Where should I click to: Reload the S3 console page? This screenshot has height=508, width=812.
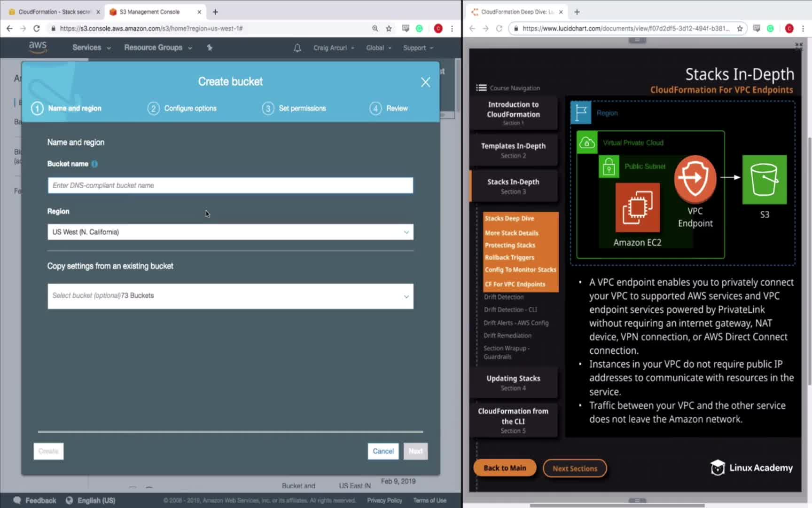coord(36,28)
